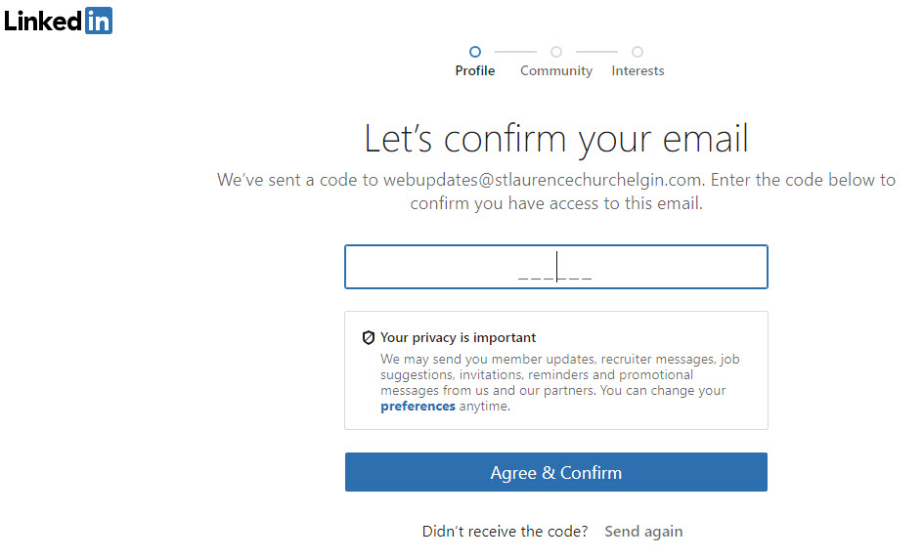Click the webupdates email address text
This screenshot has width=924, height=560.
click(543, 180)
